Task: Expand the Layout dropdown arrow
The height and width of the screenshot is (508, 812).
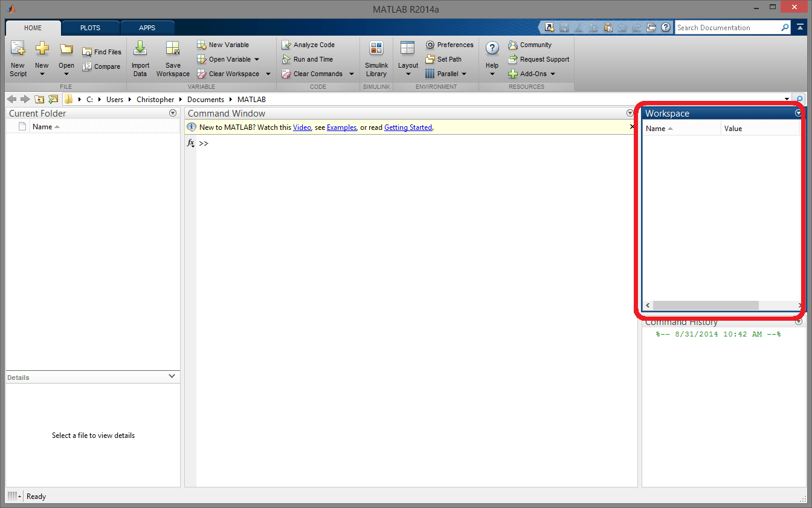Action: point(408,74)
